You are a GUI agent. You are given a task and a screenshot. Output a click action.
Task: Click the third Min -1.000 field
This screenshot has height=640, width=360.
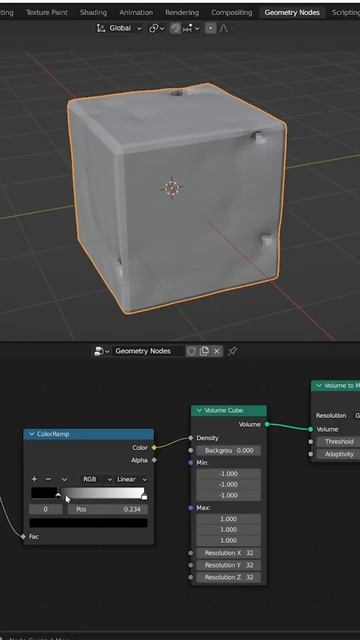[x=228, y=495]
